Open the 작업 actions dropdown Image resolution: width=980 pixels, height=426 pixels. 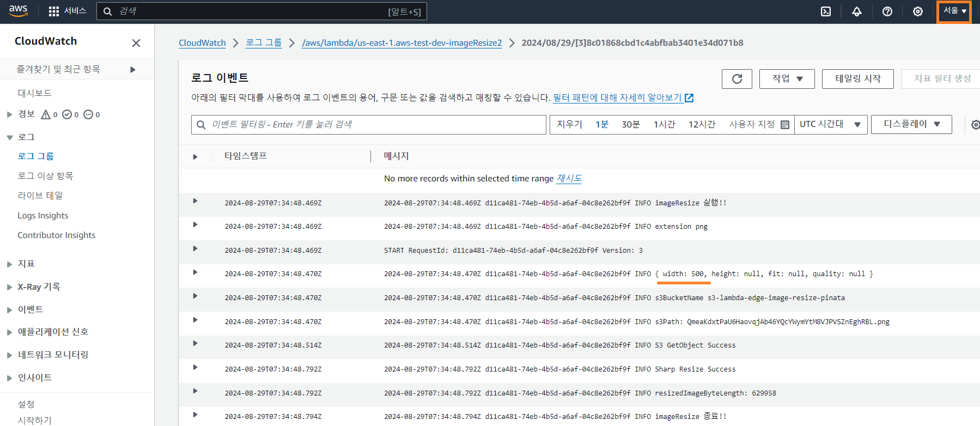point(787,79)
